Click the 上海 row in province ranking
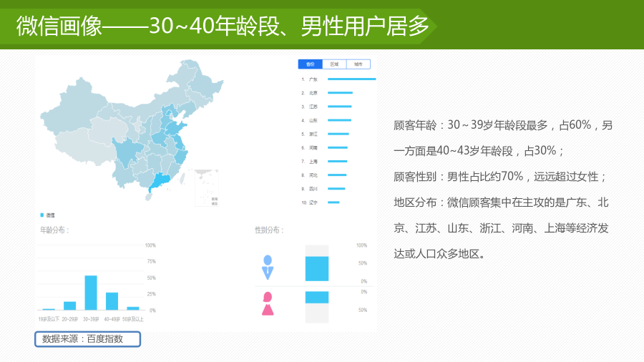 pos(324,161)
